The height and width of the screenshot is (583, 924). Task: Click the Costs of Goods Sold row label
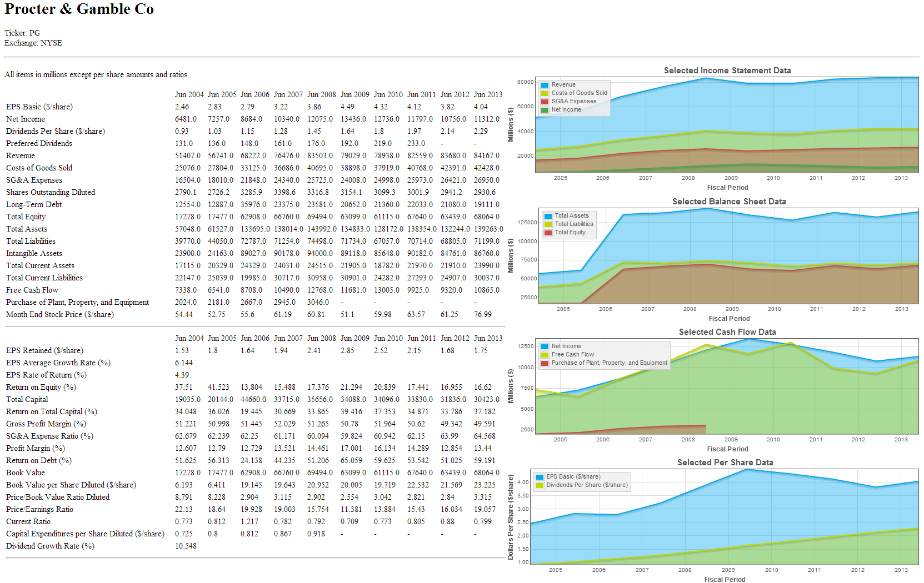[x=39, y=168]
